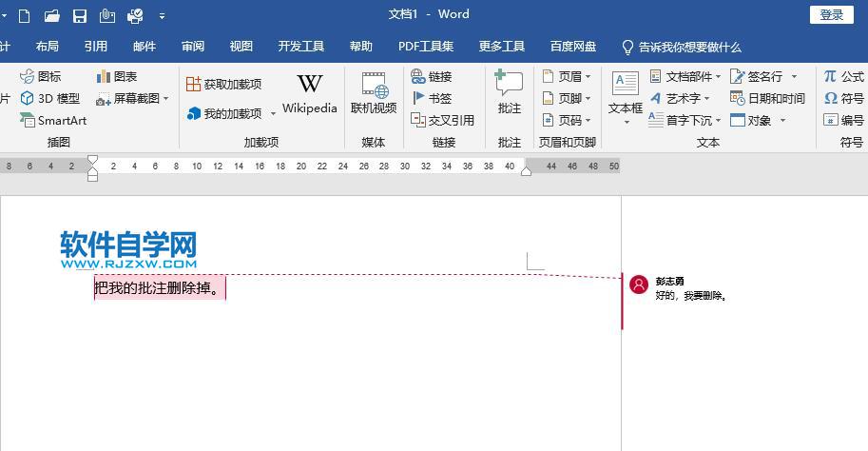Screen dimensions: 868x451
Task: Open the 页码 page number dropdown
Action: [567, 120]
